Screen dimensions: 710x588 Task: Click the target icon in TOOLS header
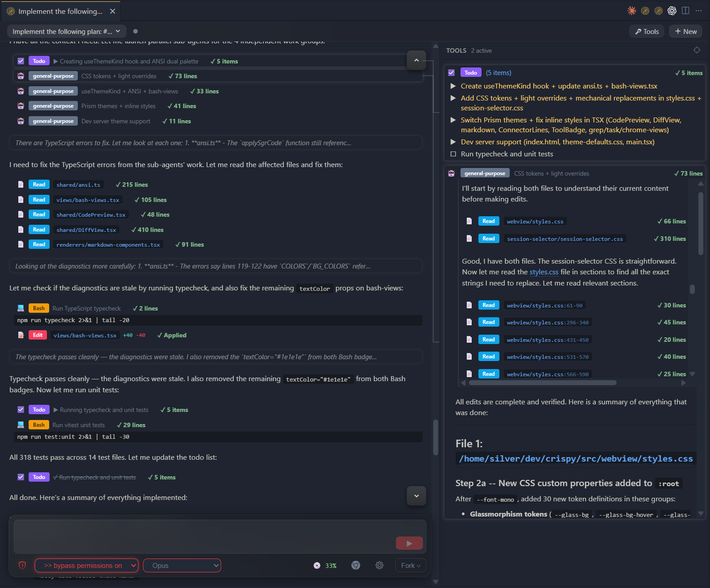697,50
